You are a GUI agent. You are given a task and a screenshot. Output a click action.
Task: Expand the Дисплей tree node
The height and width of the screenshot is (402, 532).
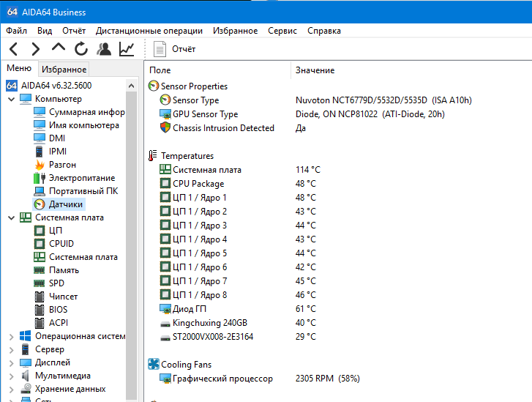(12, 363)
